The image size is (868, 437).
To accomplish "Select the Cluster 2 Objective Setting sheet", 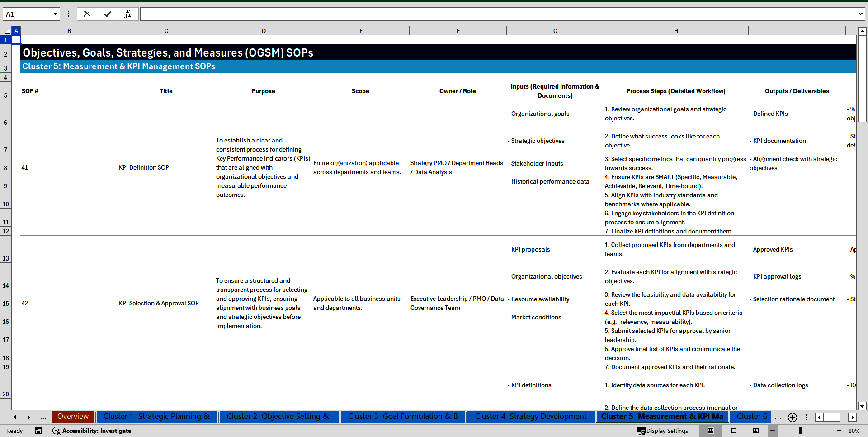I will (278, 416).
